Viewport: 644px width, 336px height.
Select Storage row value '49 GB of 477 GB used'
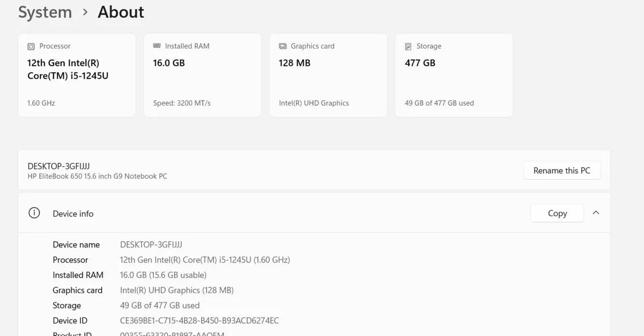[160, 305]
